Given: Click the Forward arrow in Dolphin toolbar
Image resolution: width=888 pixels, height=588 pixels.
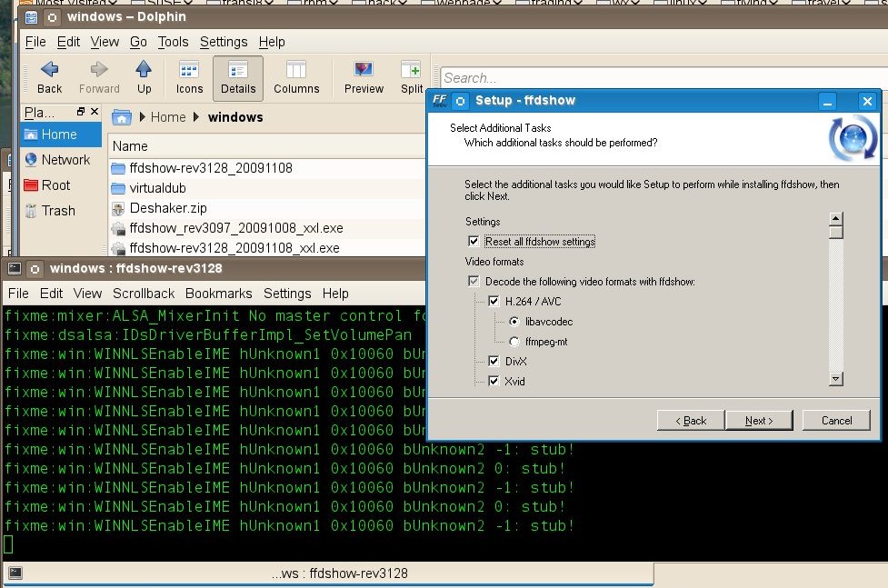Looking at the screenshot, I should point(99,77).
